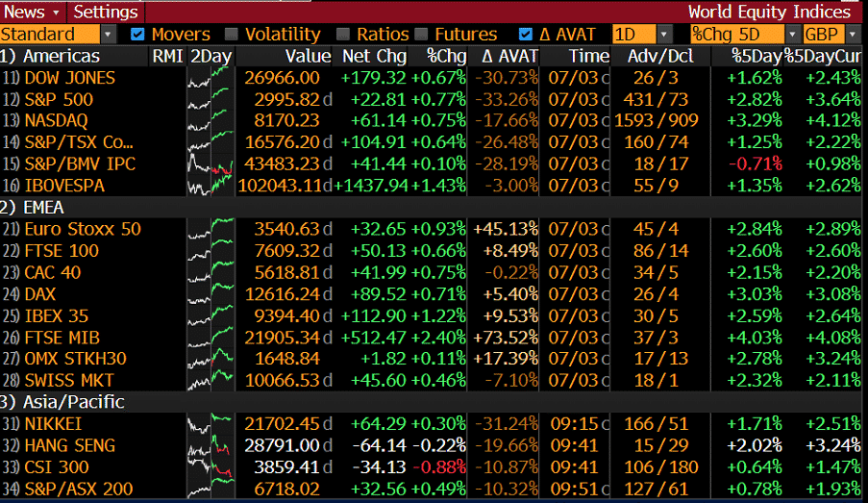Toggle the Δ AVAT checkbox
This screenshot has width=868, height=503.
tap(526, 35)
